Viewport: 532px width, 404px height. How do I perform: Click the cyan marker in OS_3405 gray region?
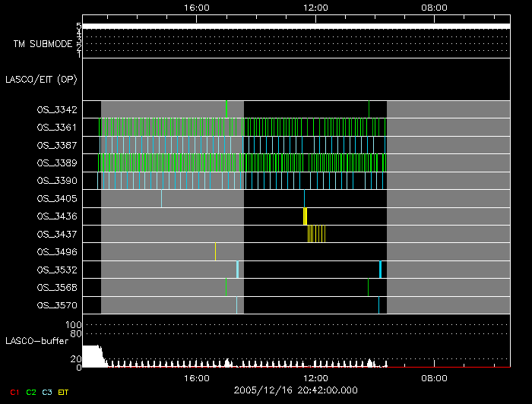pos(161,199)
